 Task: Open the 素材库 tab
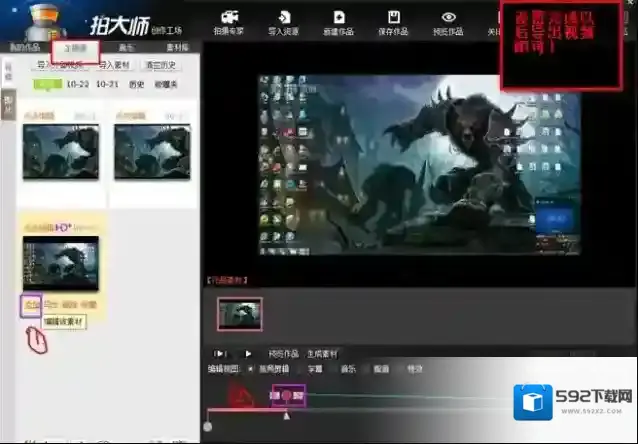174,47
